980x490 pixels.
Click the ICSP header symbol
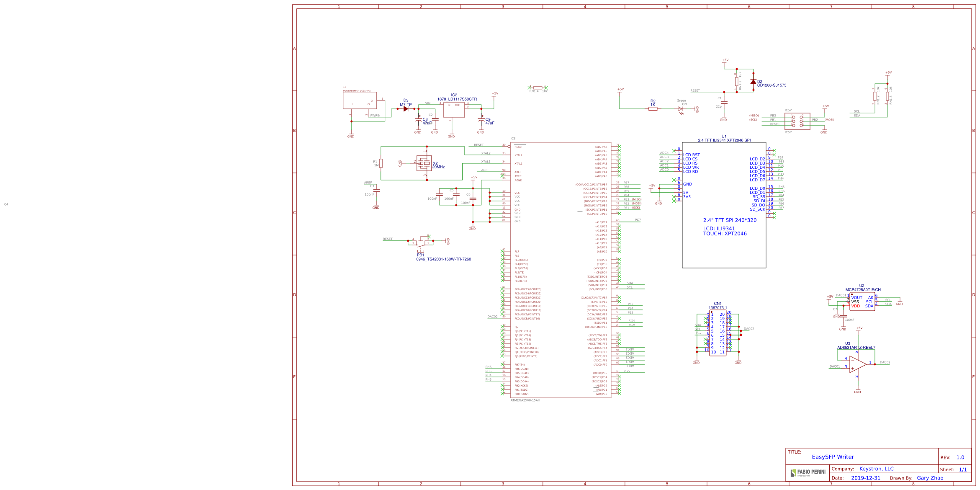(797, 121)
